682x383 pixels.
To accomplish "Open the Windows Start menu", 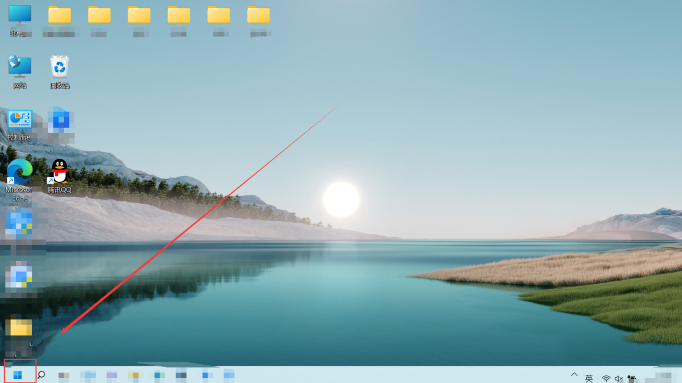I will (18, 375).
